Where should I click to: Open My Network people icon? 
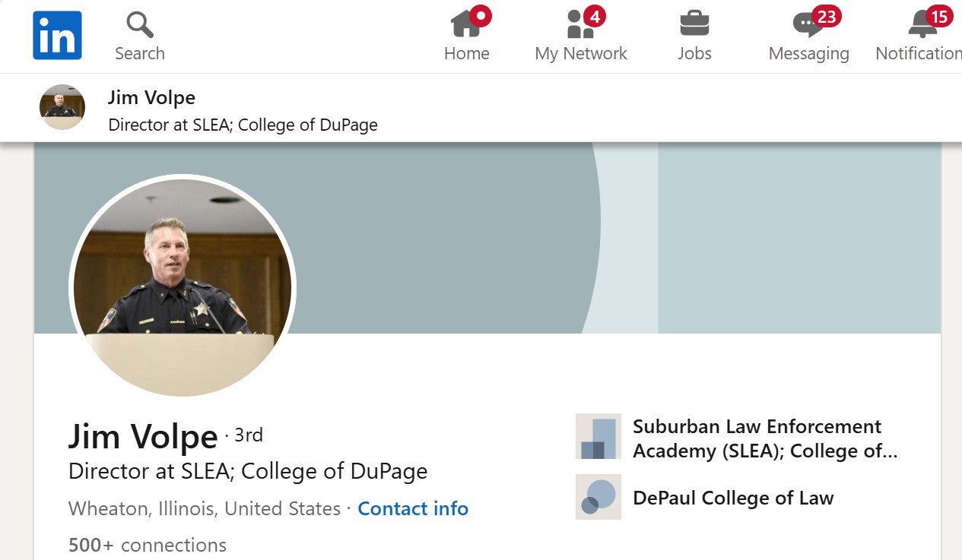580,24
